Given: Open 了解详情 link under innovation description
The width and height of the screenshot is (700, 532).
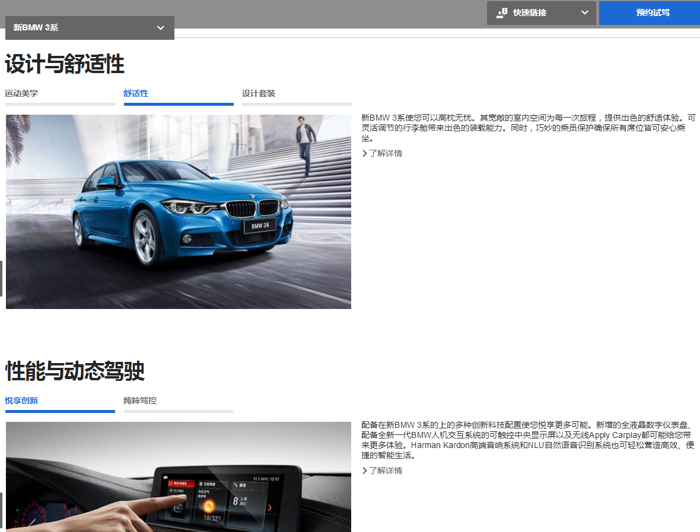Looking at the screenshot, I should coord(382,470).
